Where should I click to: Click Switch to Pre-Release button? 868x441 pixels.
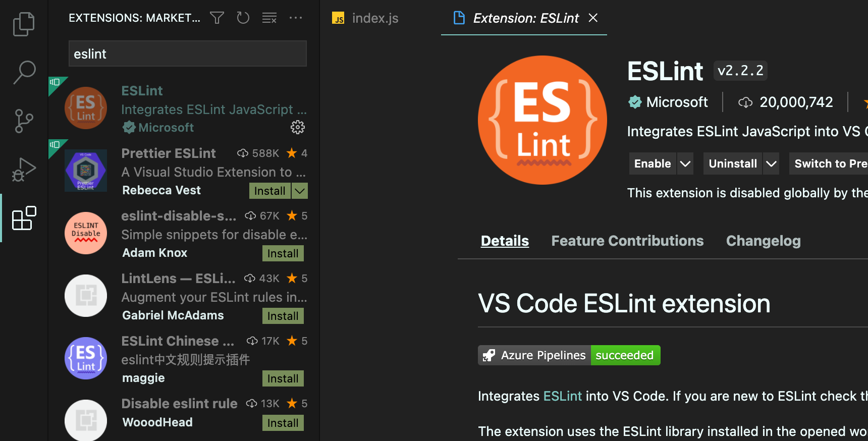[x=829, y=163]
